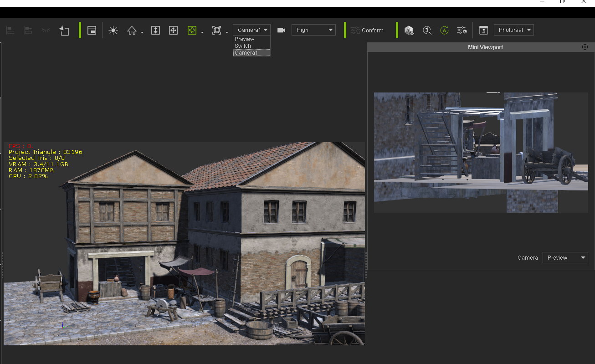595x364 pixels.
Task: Click the RAM : 1870MB text
Action: pos(31,170)
